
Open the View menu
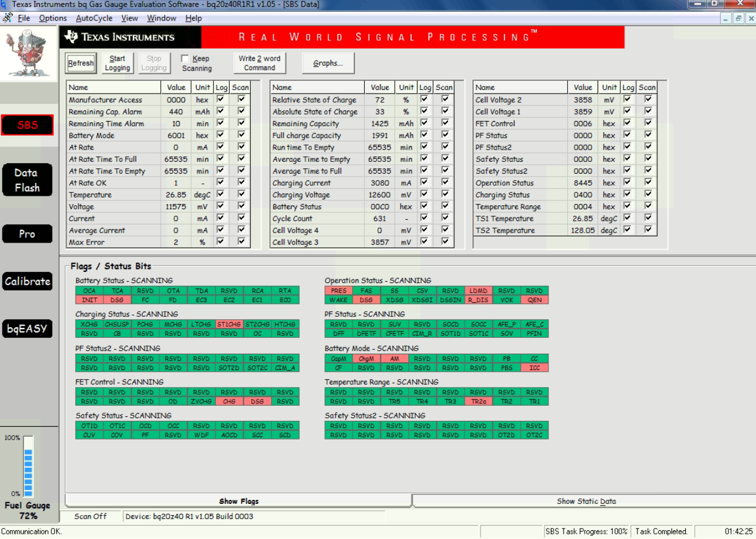point(130,18)
